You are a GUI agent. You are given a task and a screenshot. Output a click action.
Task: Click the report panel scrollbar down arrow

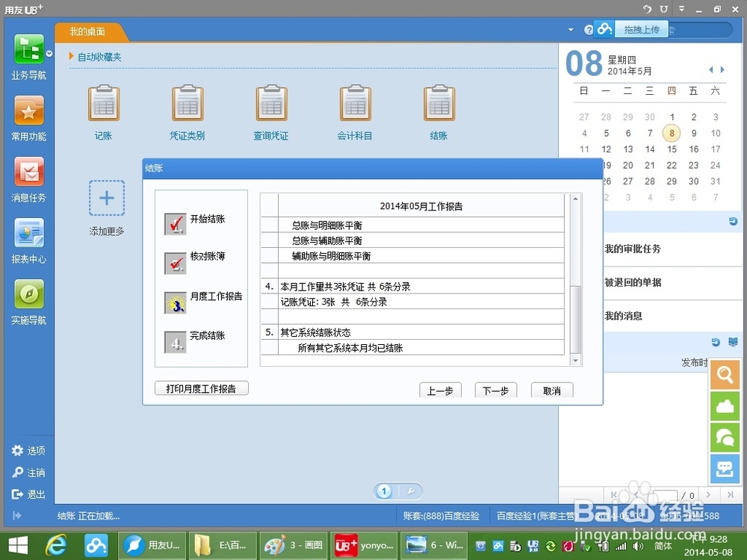point(576,358)
